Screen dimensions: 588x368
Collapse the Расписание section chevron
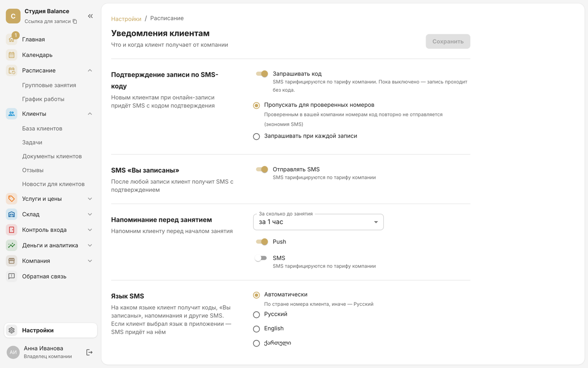90,70
